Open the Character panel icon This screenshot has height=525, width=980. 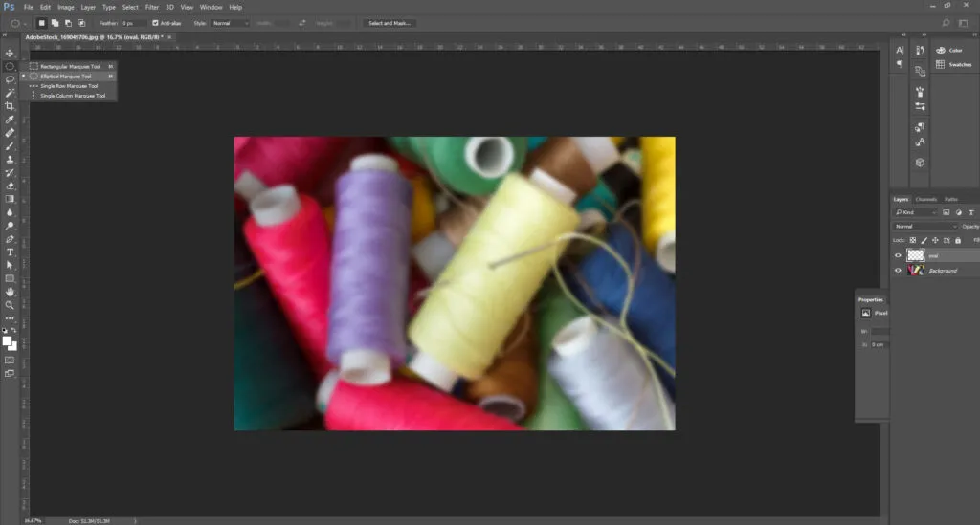(x=900, y=50)
